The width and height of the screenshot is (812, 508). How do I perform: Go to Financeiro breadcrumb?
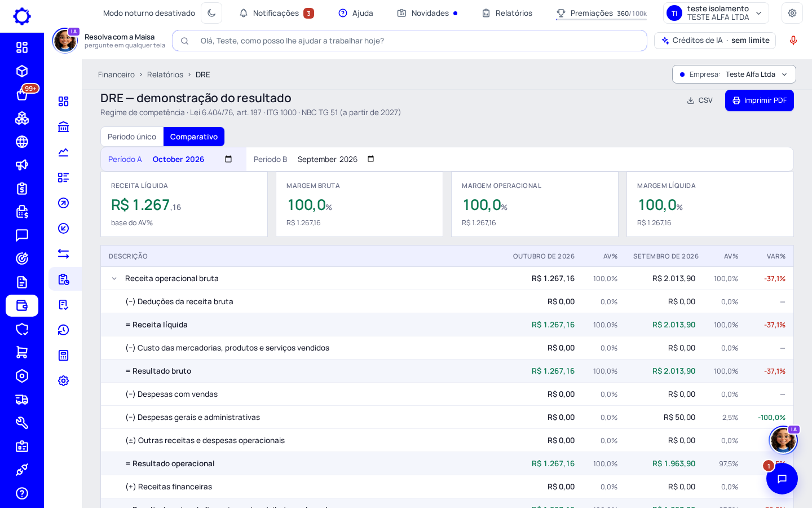point(116,75)
